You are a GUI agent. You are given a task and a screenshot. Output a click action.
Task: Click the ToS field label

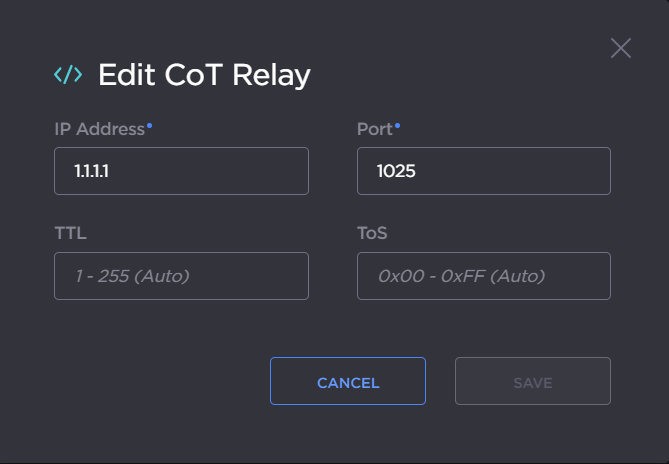point(372,234)
